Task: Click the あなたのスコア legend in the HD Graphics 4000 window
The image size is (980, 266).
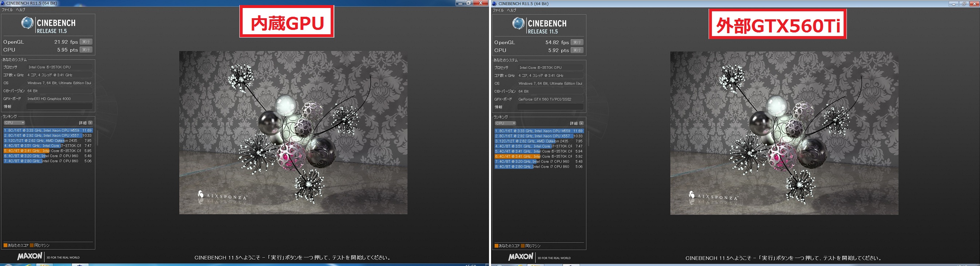Action: click(x=16, y=246)
